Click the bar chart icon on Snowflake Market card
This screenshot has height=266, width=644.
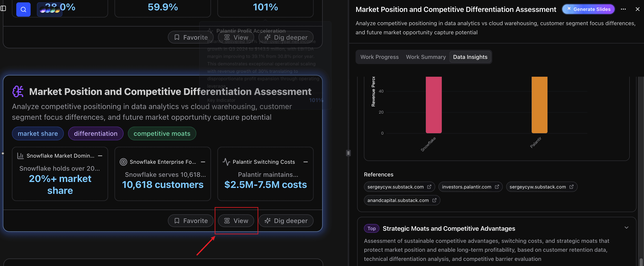20,156
